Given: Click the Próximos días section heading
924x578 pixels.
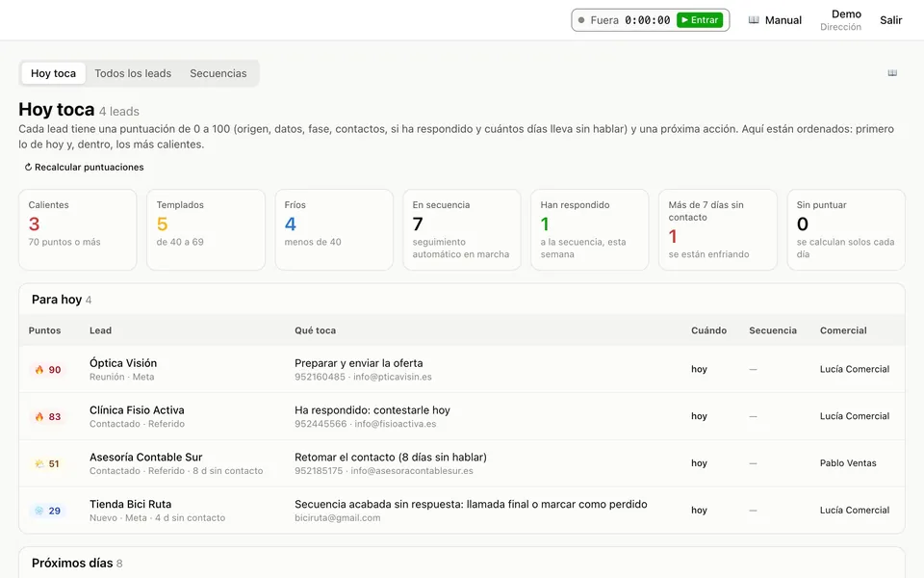Looking at the screenshot, I should [x=72, y=564].
